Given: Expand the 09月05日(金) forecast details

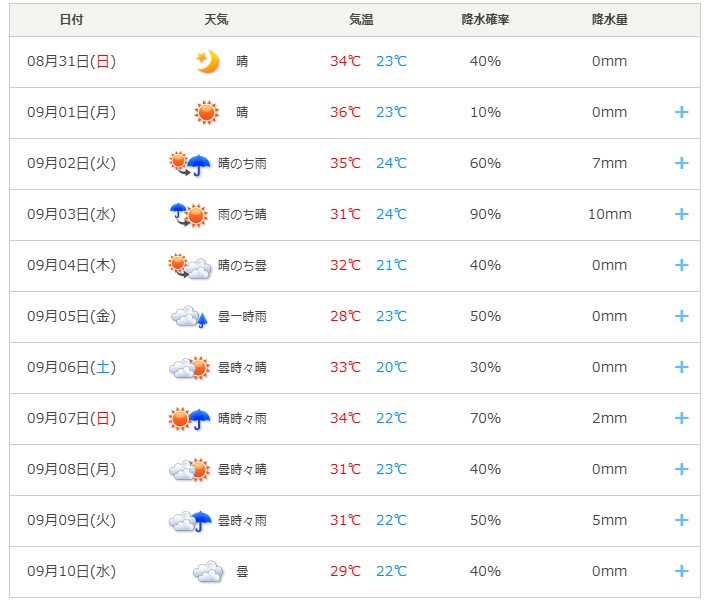Looking at the screenshot, I should pyautogui.click(x=681, y=316).
